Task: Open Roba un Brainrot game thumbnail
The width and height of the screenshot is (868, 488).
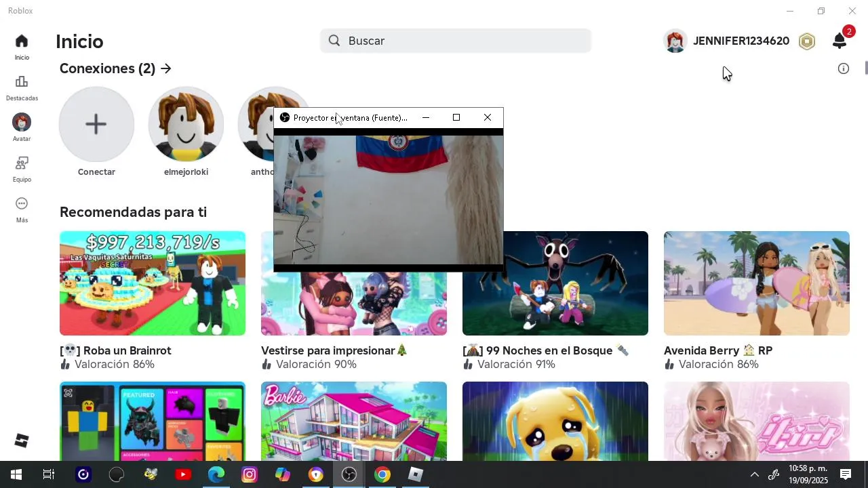Action: tap(153, 283)
